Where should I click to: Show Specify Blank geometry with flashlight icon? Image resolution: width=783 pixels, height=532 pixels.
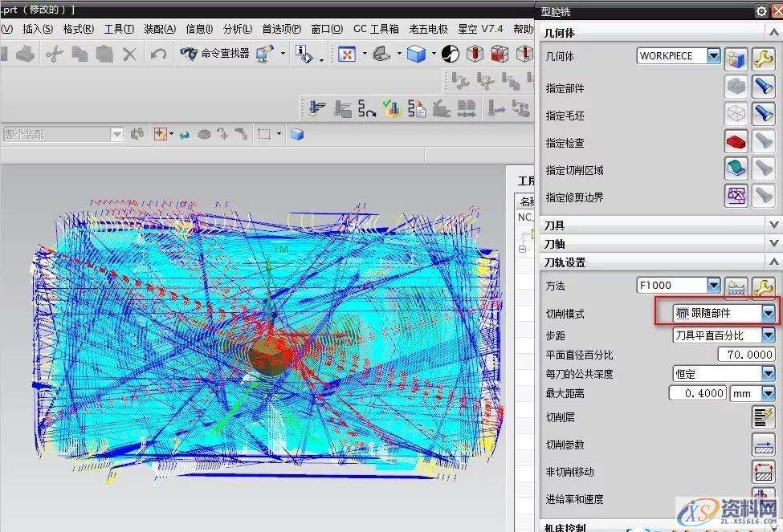(762, 114)
